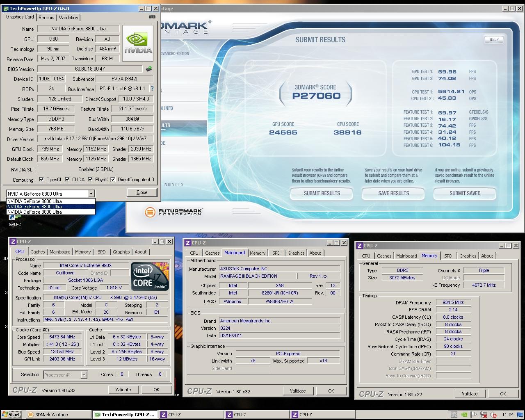Click the CPU score value 38916
The width and height of the screenshot is (525, 420).
click(347, 132)
